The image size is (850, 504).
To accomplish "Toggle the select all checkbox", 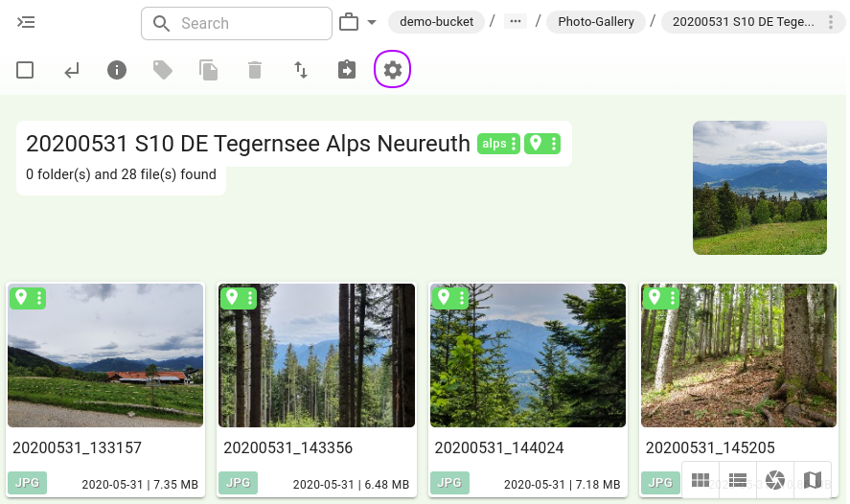I will 25,70.
